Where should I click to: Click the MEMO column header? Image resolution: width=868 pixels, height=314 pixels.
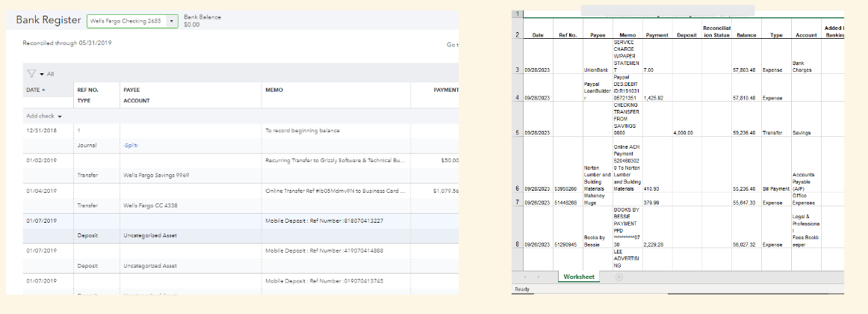tap(274, 90)
